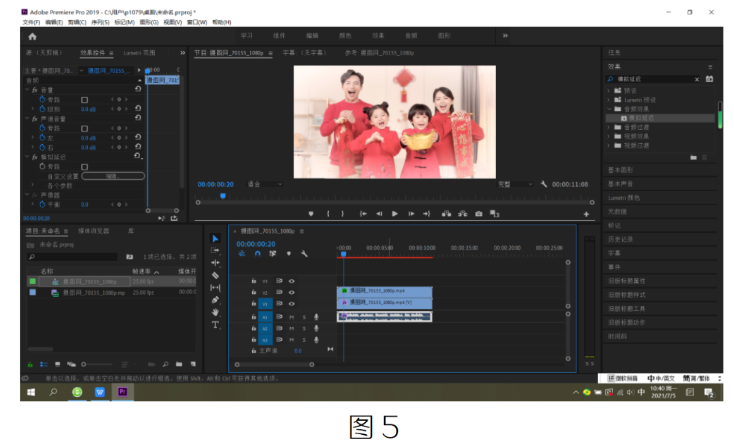Toggle V1 track output eye
Screen dimensions: 734x445
(x=292, y=304)
